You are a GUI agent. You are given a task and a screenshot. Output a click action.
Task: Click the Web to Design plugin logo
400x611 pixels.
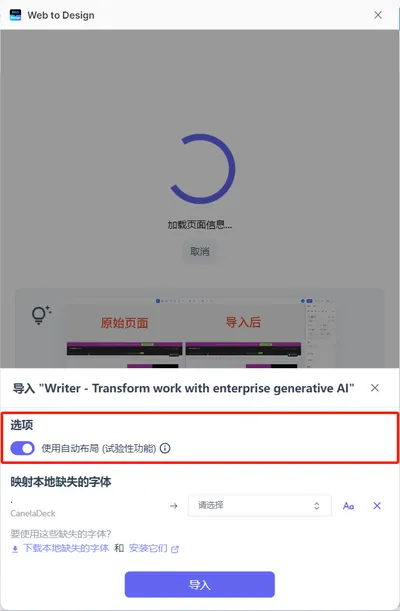pos(15,15)
